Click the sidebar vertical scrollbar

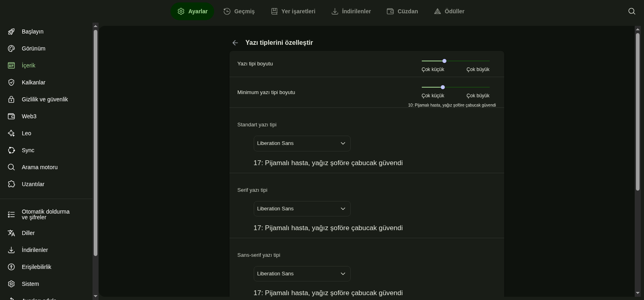tap(95, 141)
